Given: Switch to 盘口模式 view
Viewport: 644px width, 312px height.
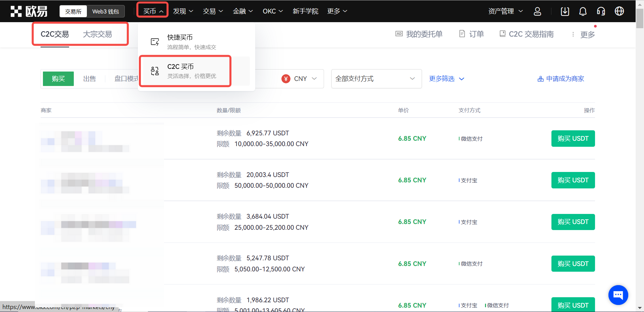Looking at the screenshot, I should 126,79.
